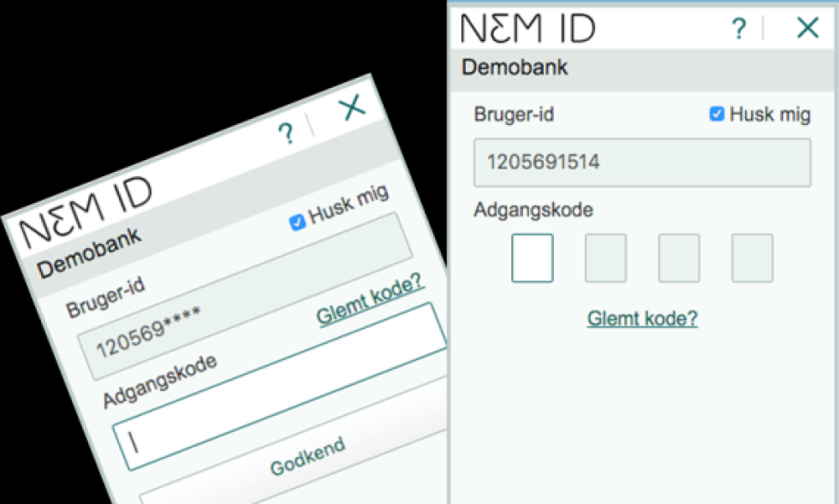This screenshot has width=839, height=504.
Task: Click the NemID logo in tilted window
Action: pos(86,212)
